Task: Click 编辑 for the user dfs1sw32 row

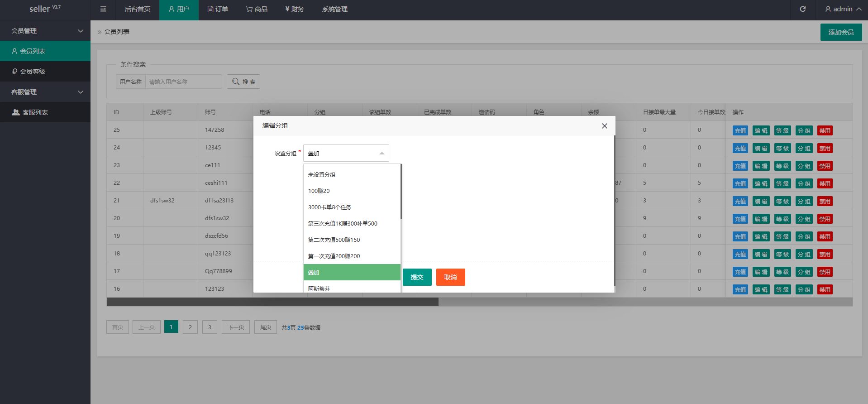Action: coord(761,219)
